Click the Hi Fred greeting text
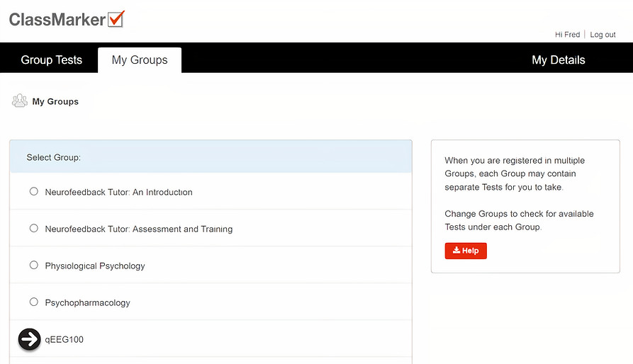633x364 pixels. 567,35
